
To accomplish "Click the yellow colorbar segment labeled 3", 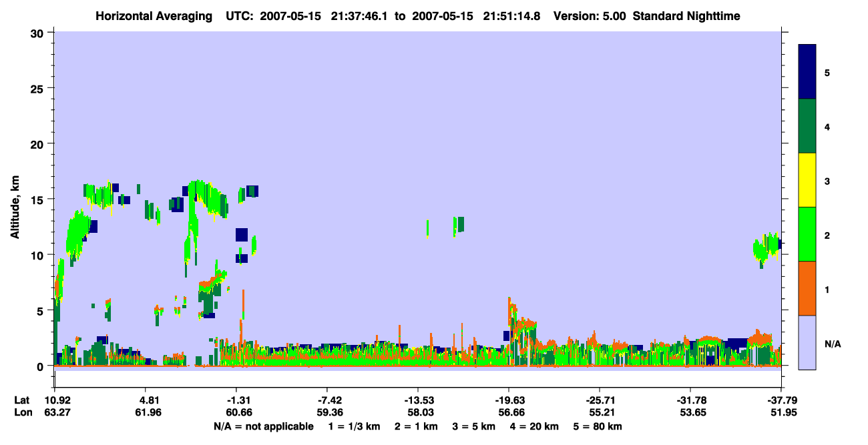I will pos(808,180).
